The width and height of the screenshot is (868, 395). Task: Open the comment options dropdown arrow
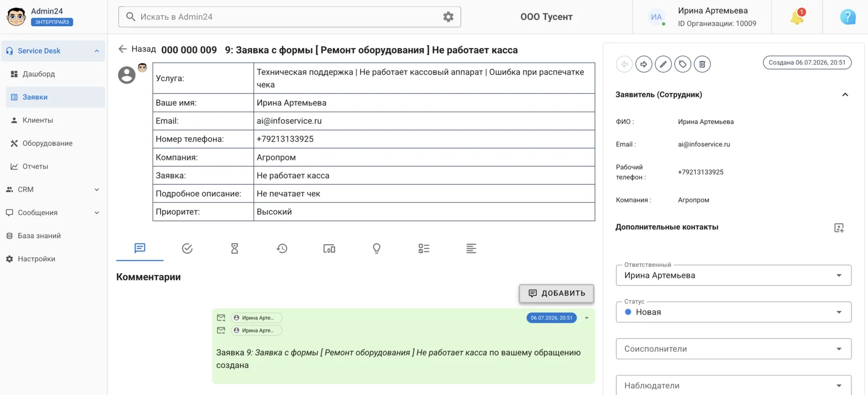click(587, 318)
